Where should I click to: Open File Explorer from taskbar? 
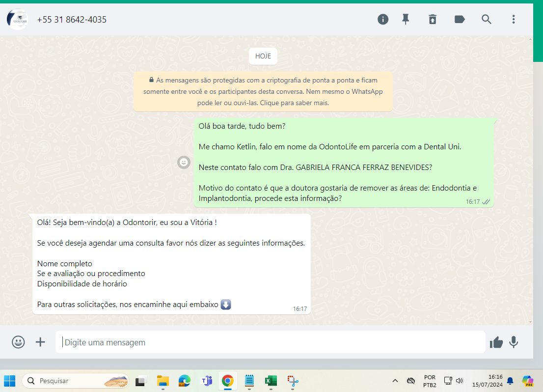[x=163, y=381]
